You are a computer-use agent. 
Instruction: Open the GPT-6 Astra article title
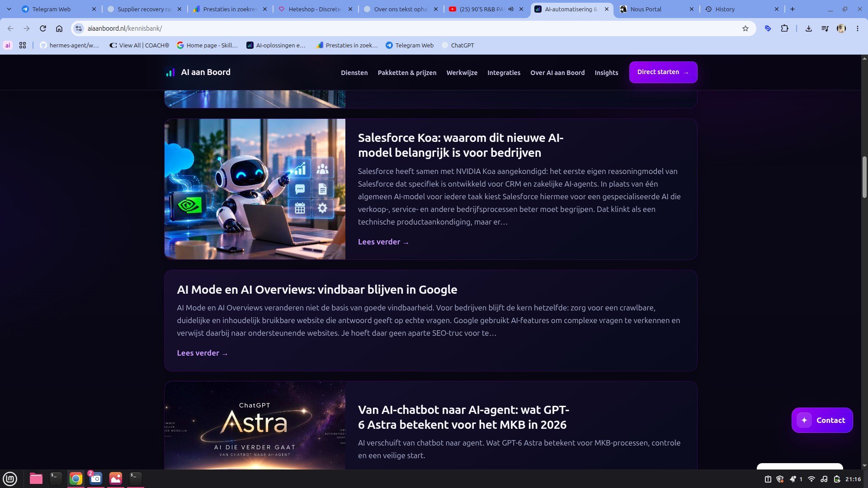click(x=463, y=417)
